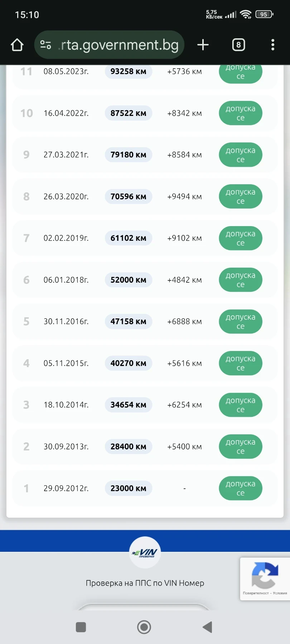The width and height of the screenshot is (290, 644).
Task: Open the reCAPTCHA Поверителност link
Action: (x=256, y=593)
